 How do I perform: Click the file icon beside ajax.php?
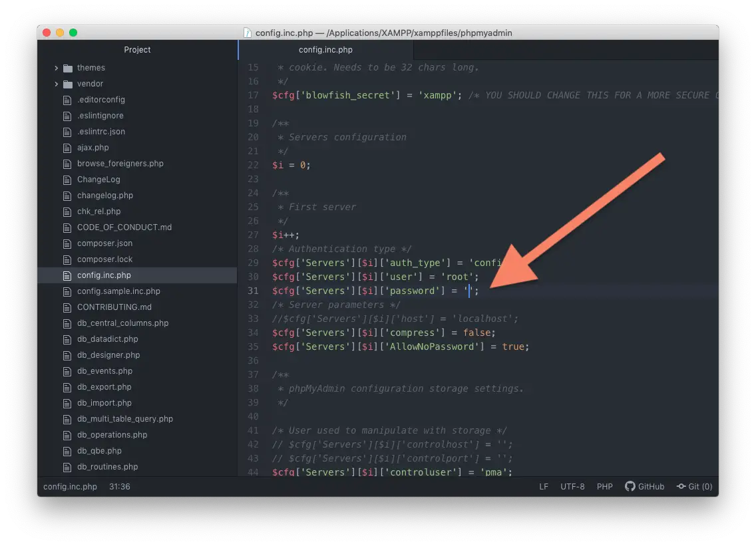click(x=67, y=148)
